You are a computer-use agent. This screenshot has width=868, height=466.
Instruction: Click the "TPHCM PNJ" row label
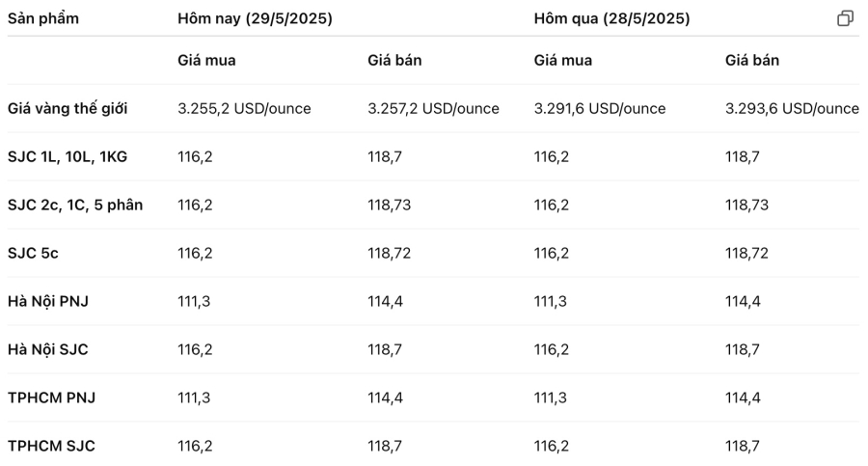pyautogui.click(x=51, y=397)
